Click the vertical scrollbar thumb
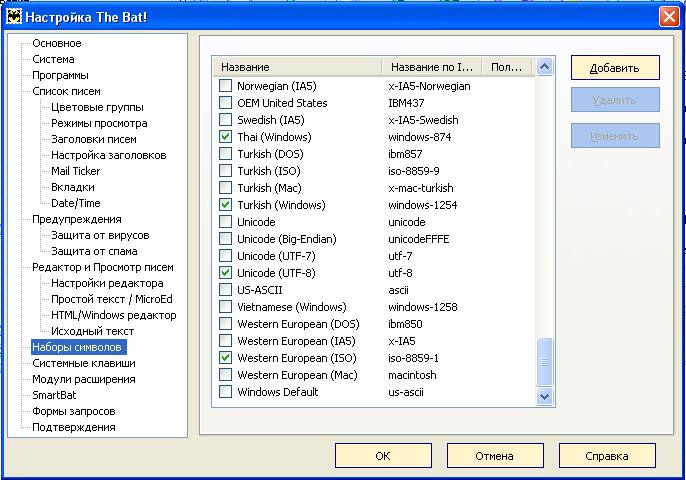The width and height of the screenshot is (686, 480). [544, 361]
